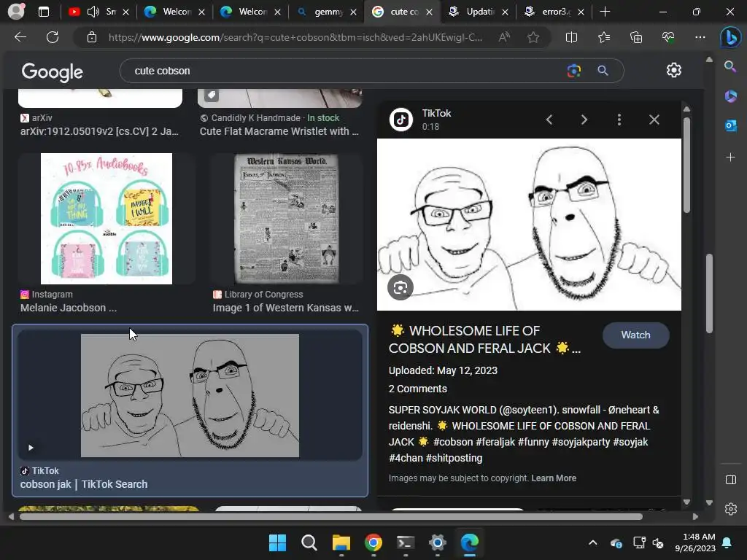Open sidebar settings gear at bottom
The height and width of the screenshot is (560, 747).
coord(730,509)
